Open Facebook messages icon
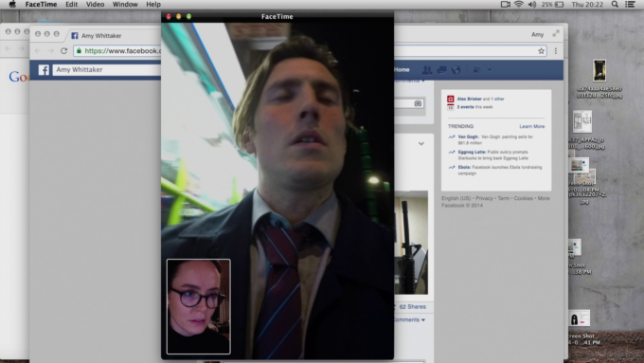 [x=442, y=70]
